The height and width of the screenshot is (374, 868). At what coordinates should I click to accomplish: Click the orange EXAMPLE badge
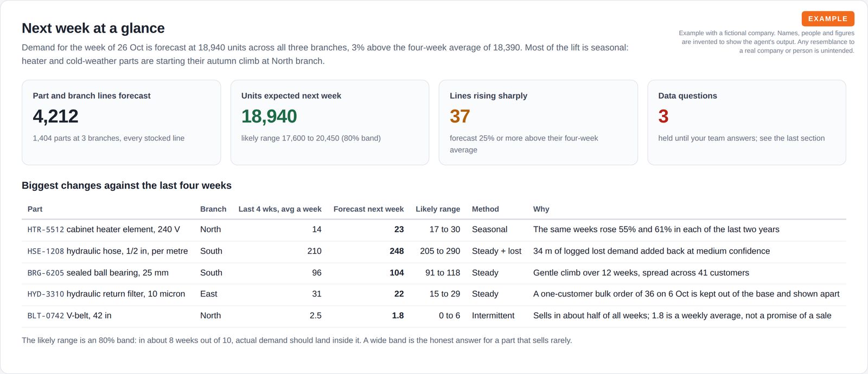tap(828, 19)
